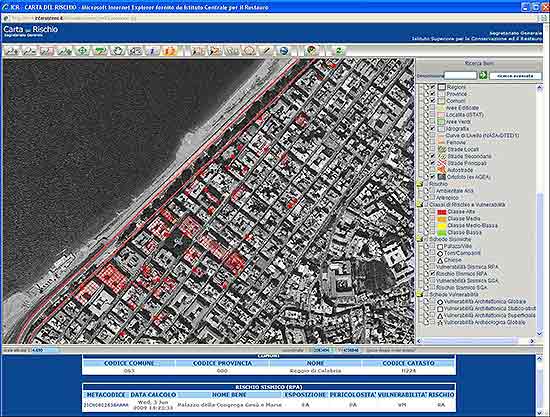Image resolution: width=550 pixels, height=417 pixels.
Task: Open the ricerca avanzata button
Action: click(x=515, y=75)
